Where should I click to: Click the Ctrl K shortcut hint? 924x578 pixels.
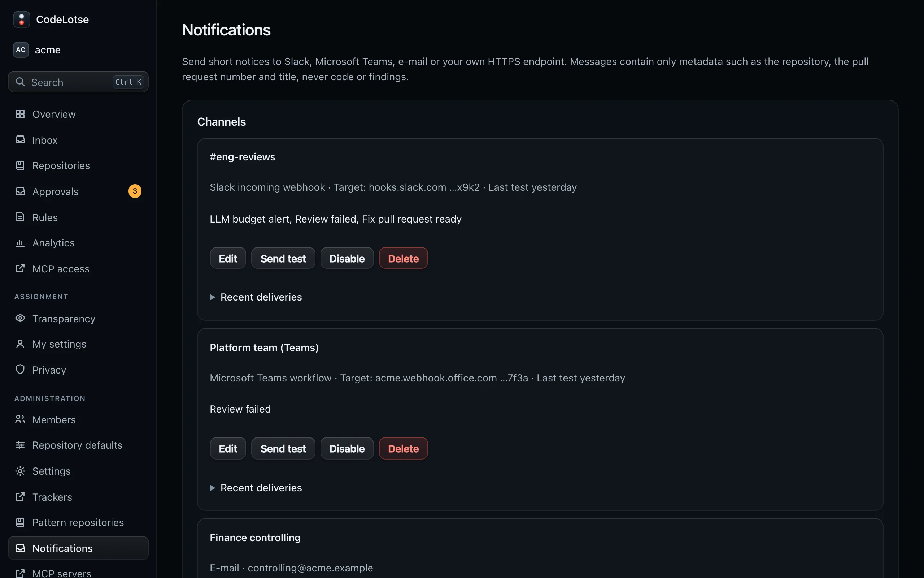tap(128, 82)
